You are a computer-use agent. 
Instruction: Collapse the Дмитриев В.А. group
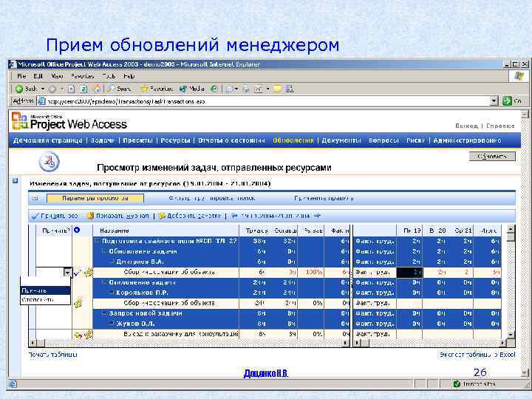coord(112,262)
